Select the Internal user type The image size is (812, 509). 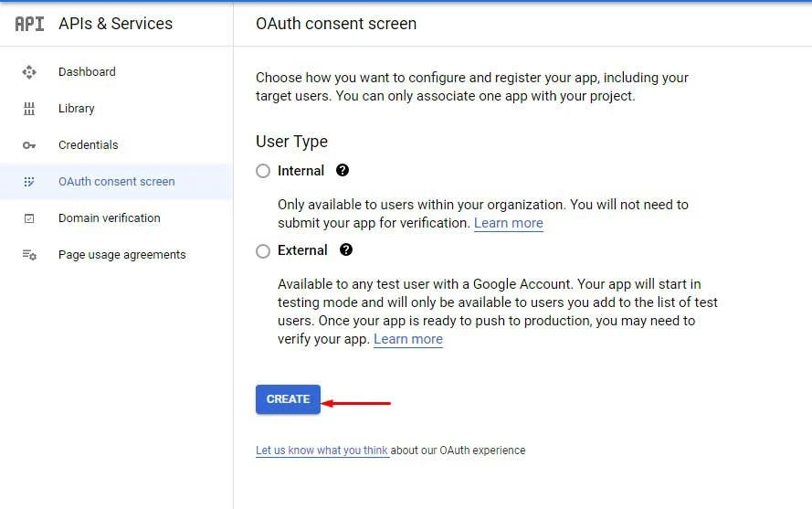(x=263, y=171)
